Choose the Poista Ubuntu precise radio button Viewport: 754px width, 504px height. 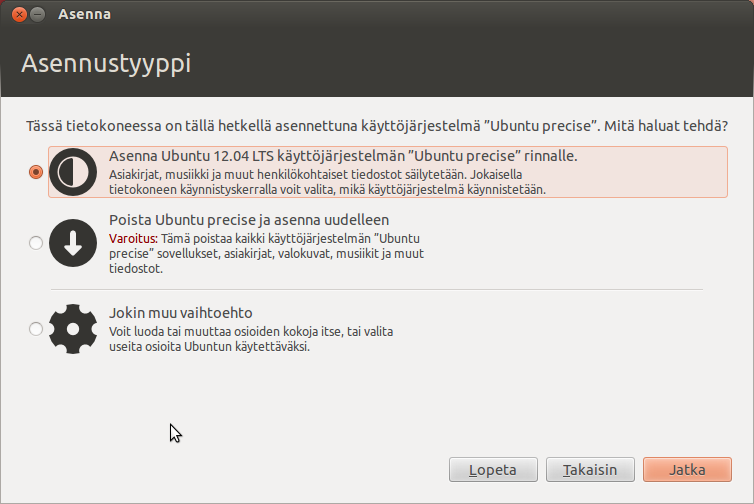(36, 242)
